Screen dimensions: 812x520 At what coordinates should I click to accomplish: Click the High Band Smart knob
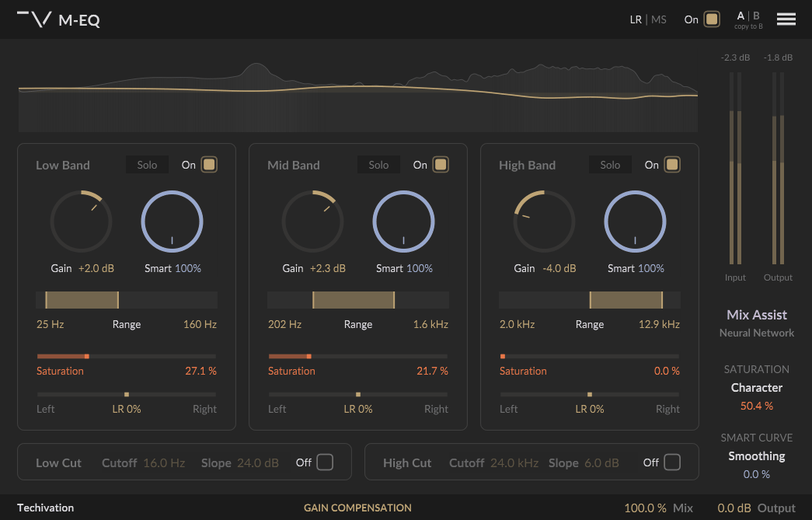coord(635,222)
